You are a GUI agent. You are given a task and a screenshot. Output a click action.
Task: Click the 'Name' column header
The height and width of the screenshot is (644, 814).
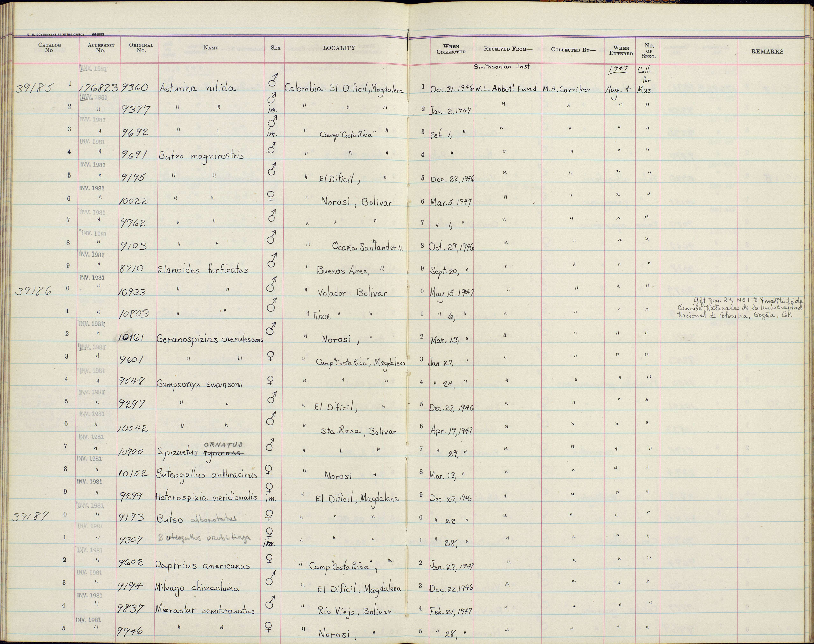pos(211,48)
